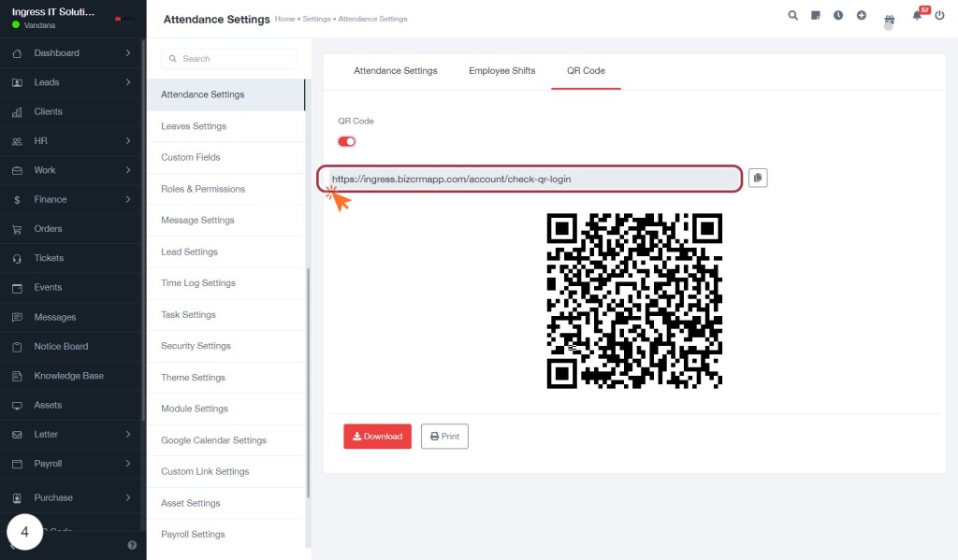
Task: Click the Assets monitor icon
Action: 17,406
